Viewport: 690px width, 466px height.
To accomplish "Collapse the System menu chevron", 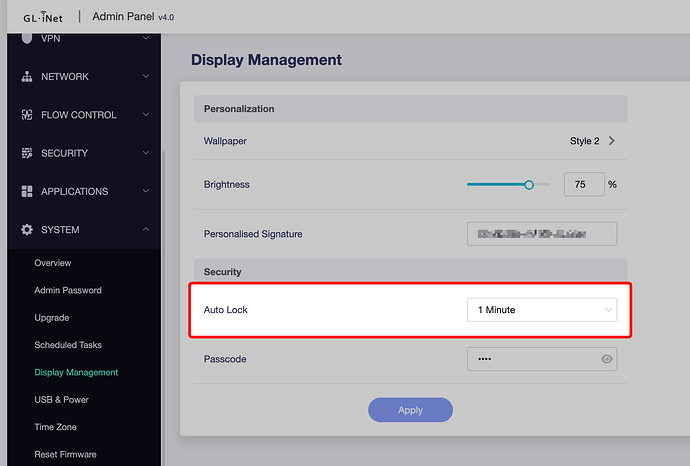I will pyautogui.click(x=146, y=229).
